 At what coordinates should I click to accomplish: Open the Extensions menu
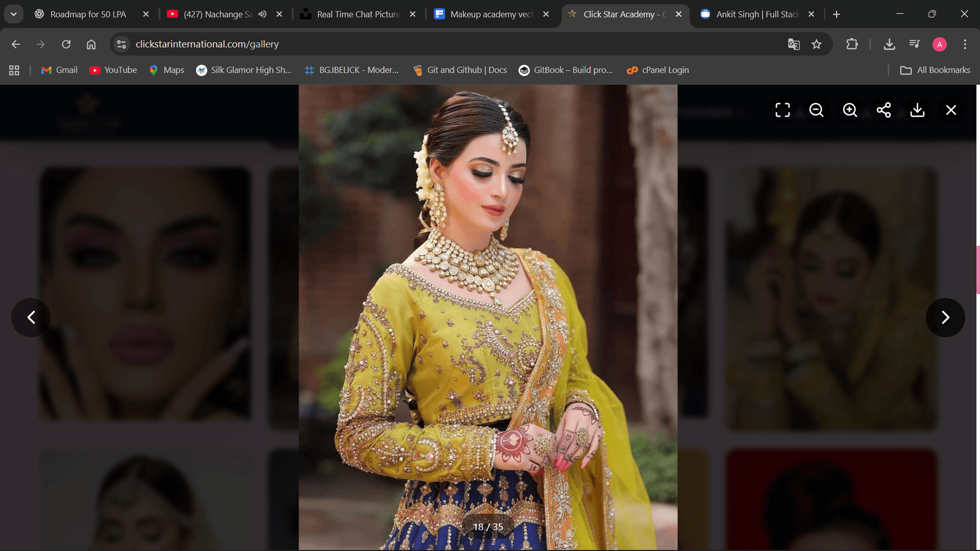point(852,44)
